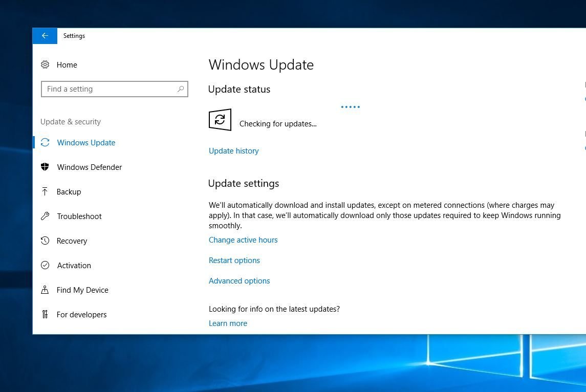Click the Update & security heading
This screenshot has height=392, width=586.
coord(71,122)
